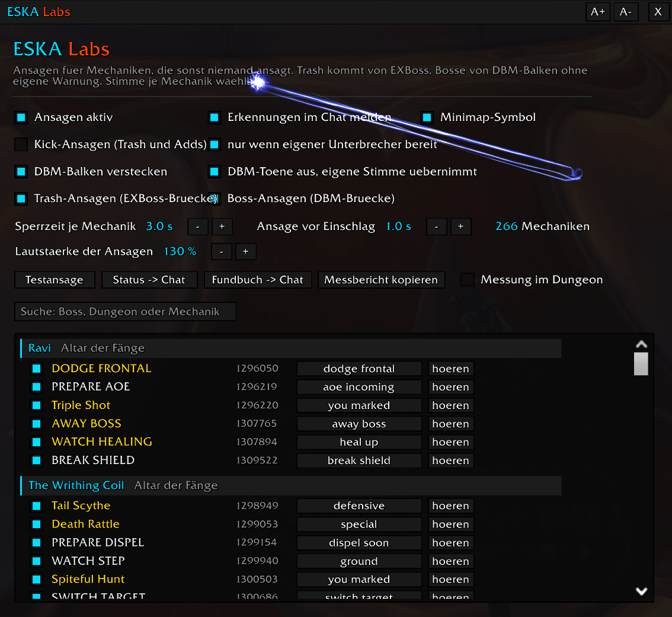Screen dimensions: 672x617
Task: Play hoeren preview for AWAY BOSS
Action: click(451, 424)
